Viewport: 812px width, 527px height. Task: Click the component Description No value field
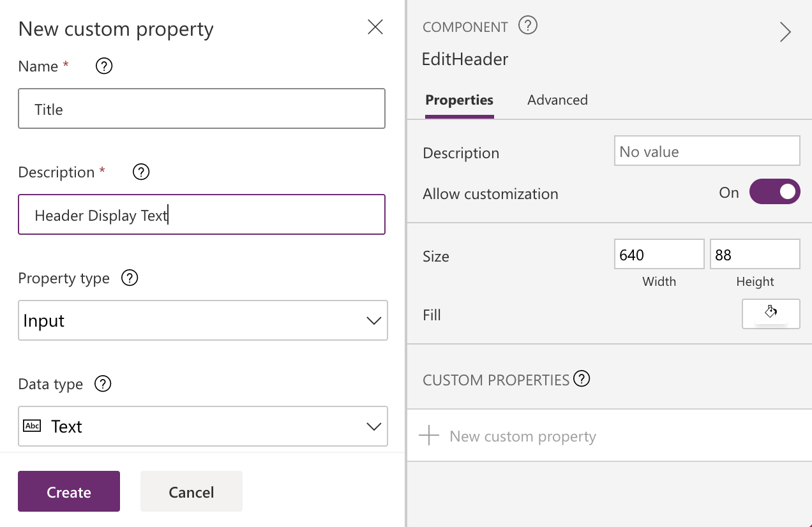(707, 151)
